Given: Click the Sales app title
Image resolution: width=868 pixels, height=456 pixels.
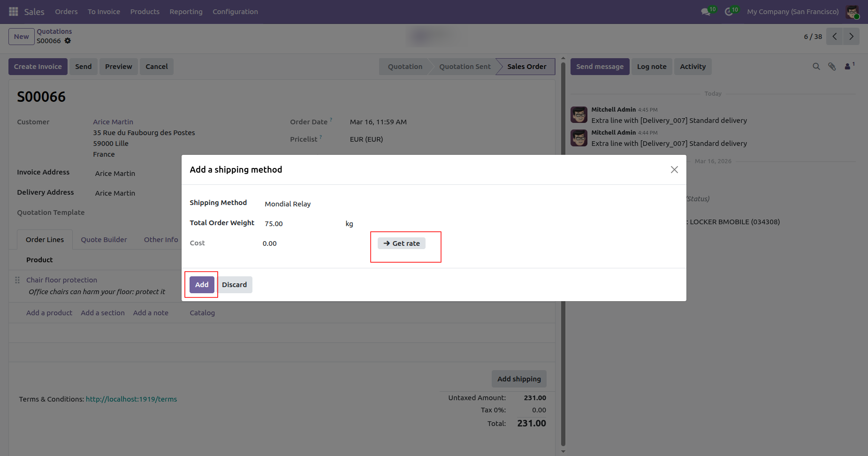Looking at the screenshot, I should pyautogui.click(x=34, y=12).
